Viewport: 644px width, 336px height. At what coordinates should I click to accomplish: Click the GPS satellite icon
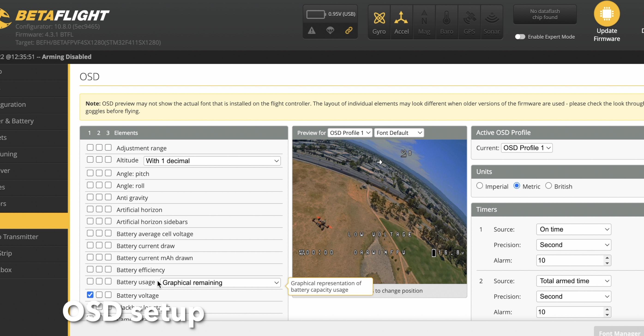tap(469, 18)
